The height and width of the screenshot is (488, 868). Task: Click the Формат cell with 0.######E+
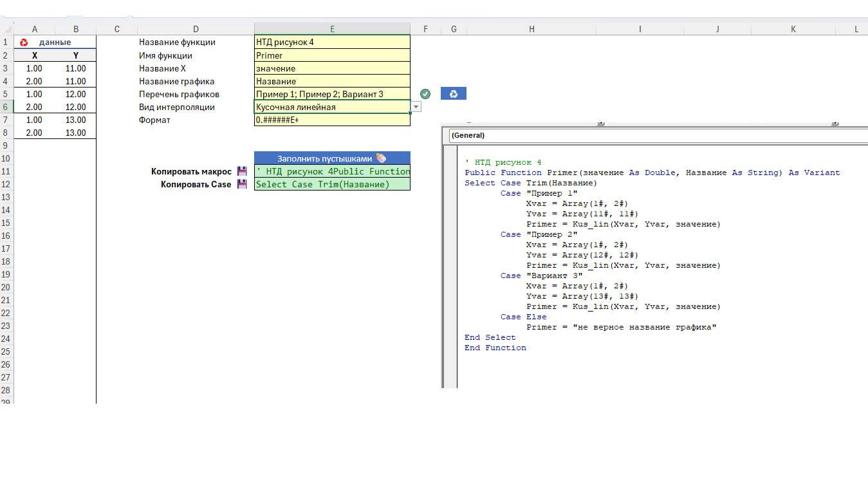(x=332, y=120)
